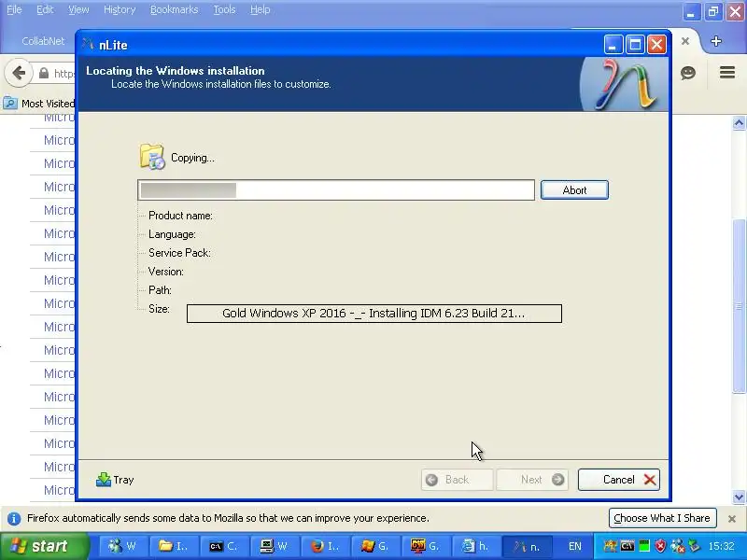
Task: Click the Product name label in nLite
Action: pos(180,216)
